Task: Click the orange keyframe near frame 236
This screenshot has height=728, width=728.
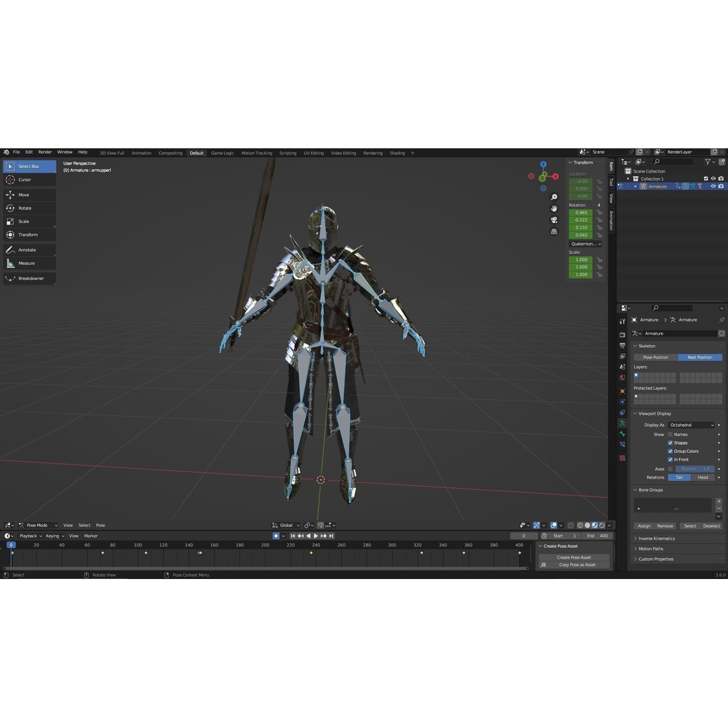Action: [311, 553]
